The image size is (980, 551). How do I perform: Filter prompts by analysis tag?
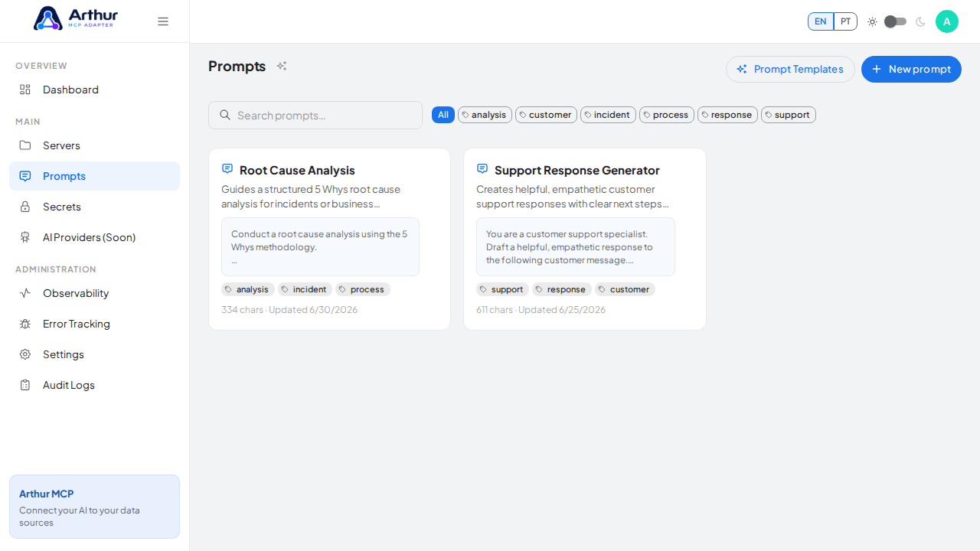coord(485,115)
